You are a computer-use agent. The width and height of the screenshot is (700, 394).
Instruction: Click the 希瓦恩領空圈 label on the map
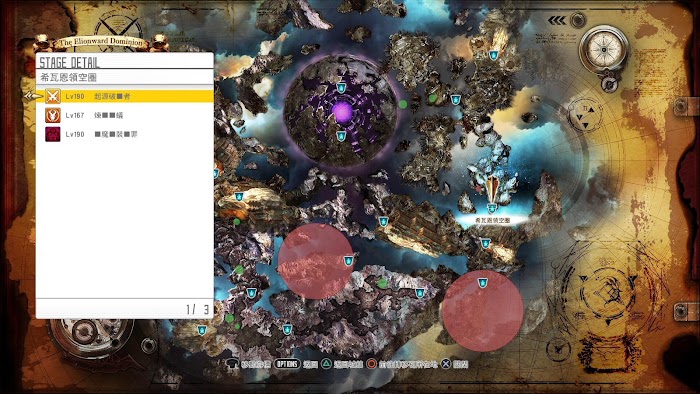pos(492,220)
